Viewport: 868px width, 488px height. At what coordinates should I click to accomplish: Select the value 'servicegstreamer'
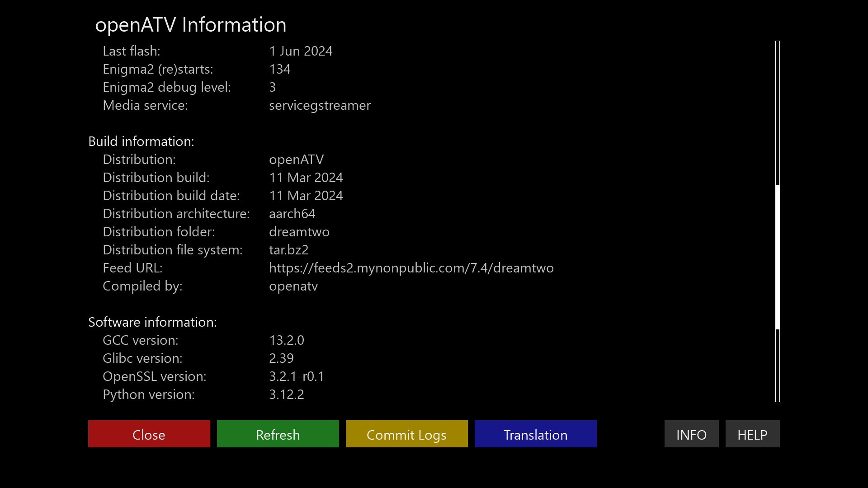(x=320, y=105)
